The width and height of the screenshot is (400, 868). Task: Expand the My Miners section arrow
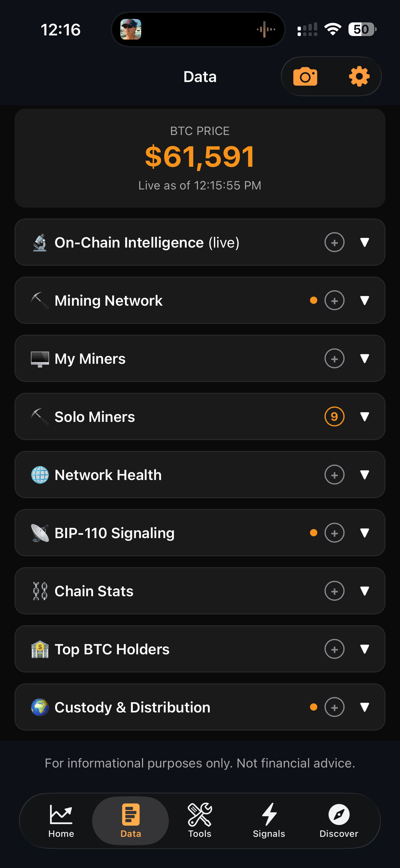[x=364, y=358]
